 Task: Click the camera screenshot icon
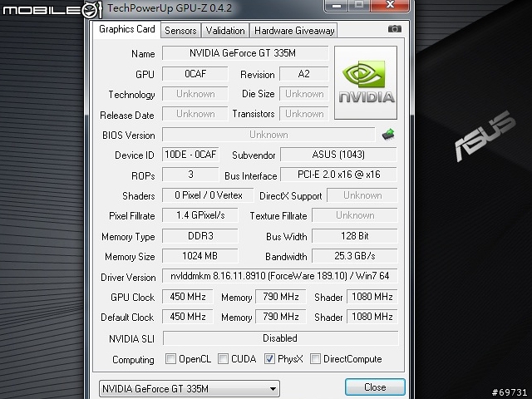coord(395,29)
